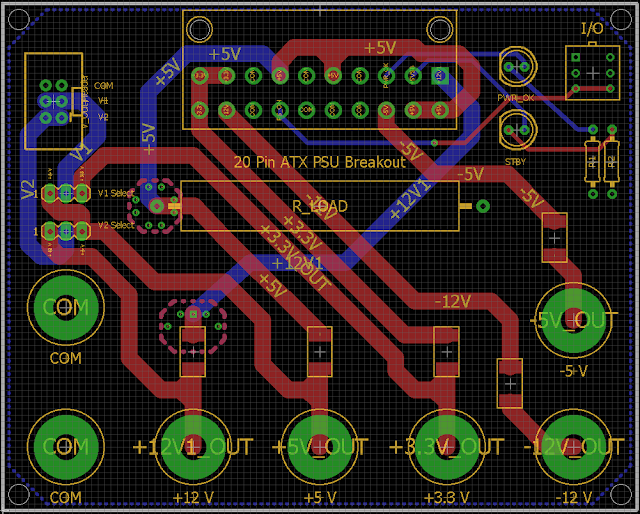Click the "V1 Select" jumper label
The height and width of the screenshot is (514, 640).
click(116, 193)
